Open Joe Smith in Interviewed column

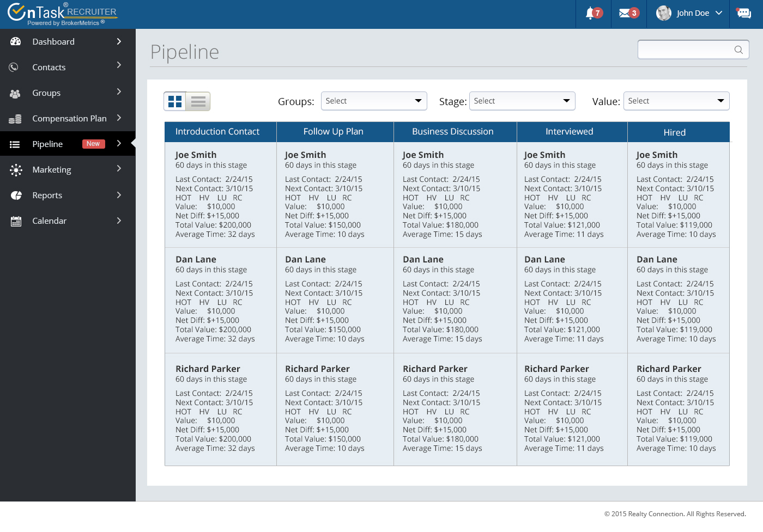click(x=544, y=155)
